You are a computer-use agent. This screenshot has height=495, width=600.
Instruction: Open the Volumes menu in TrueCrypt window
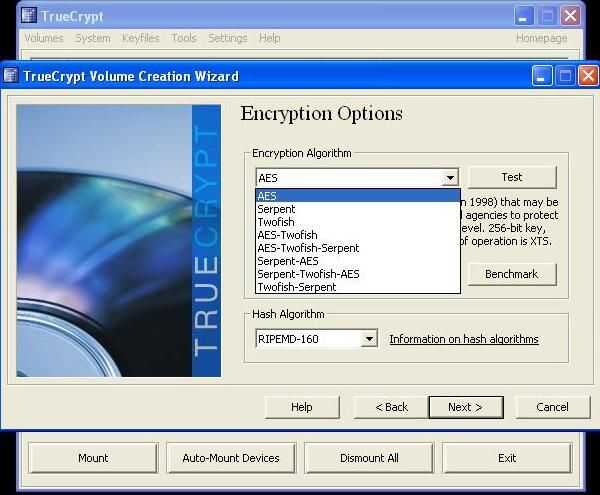pyautogui.click(x=44, y=38)
